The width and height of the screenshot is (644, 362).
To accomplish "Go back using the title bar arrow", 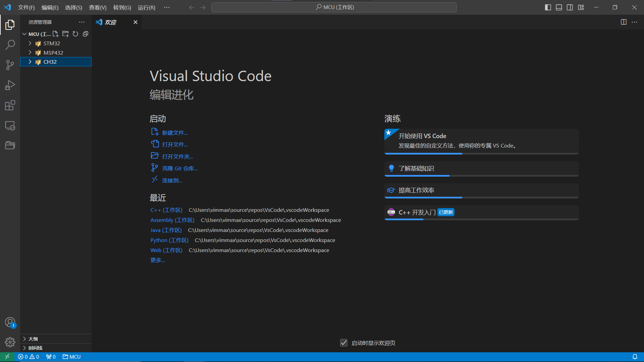I will coord(192,7).
